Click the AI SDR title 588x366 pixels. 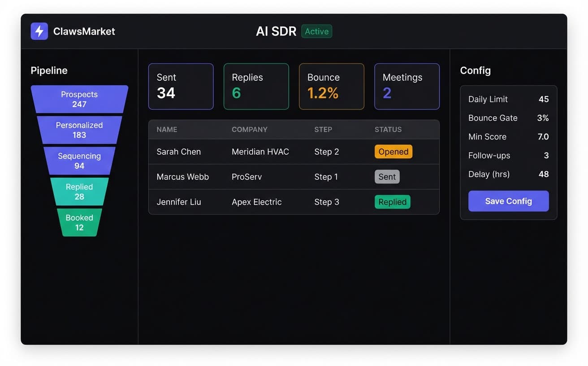click(276, 31)
